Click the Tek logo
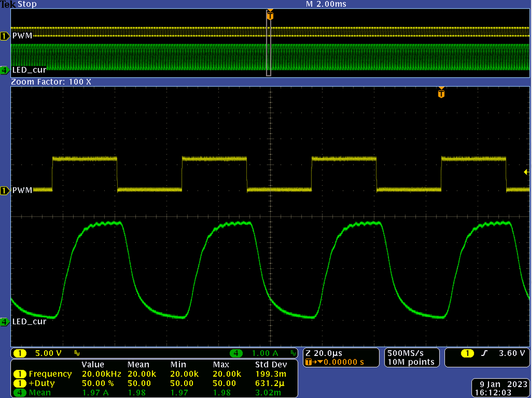 pyautogui.click(x=8, y=4)
